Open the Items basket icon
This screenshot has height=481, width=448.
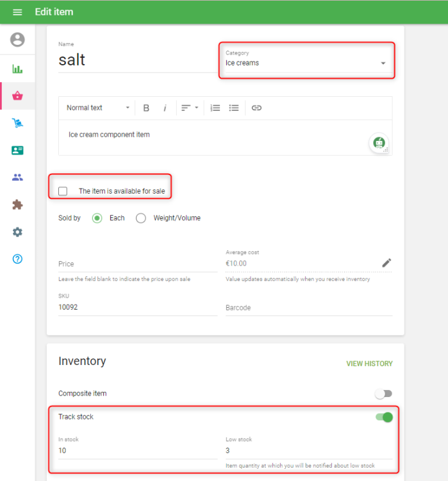point(17,96)
